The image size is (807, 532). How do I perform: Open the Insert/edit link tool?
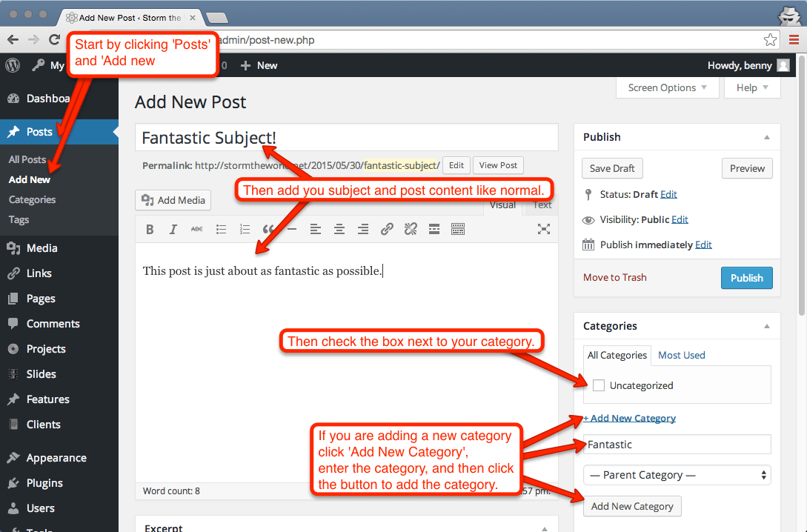click(x=387, y=228)
